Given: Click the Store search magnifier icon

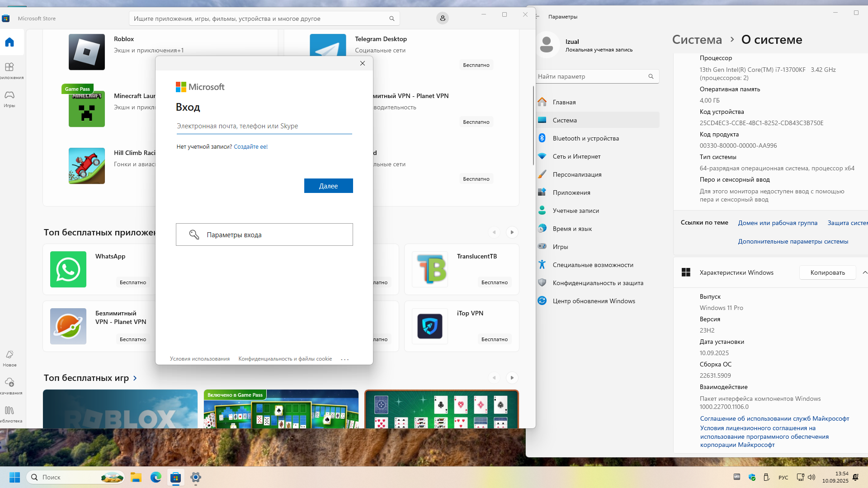Looking at the screenshot, I should [392, 19].
